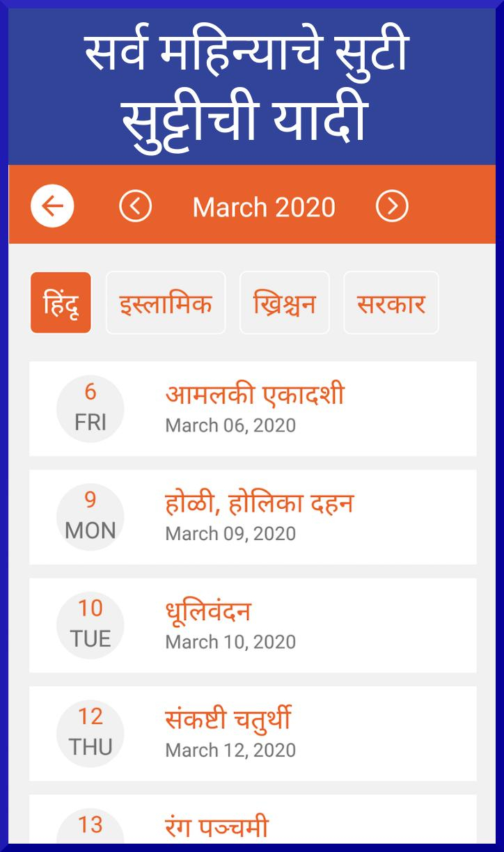Tap the white back arrow icon
The image size is (504, 852).
tap(52, 206)
